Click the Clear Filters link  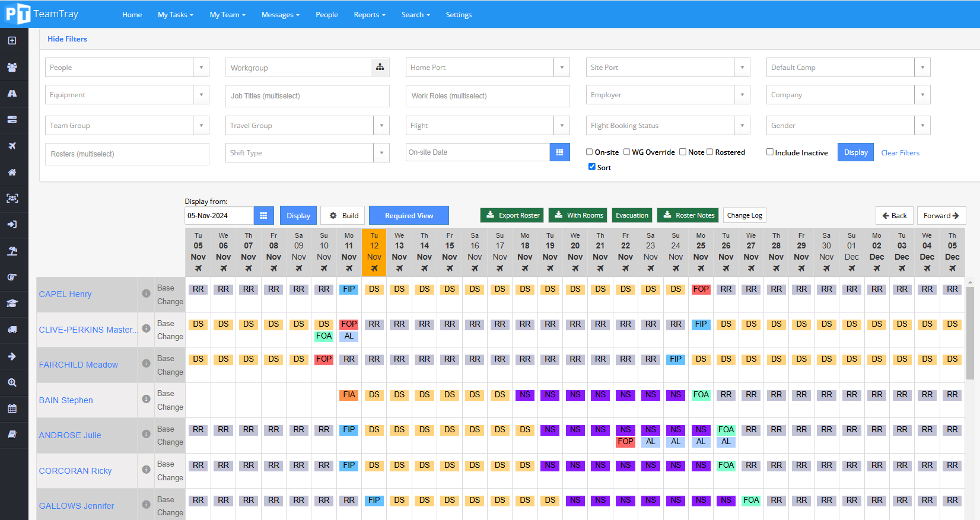coord(900,153)
